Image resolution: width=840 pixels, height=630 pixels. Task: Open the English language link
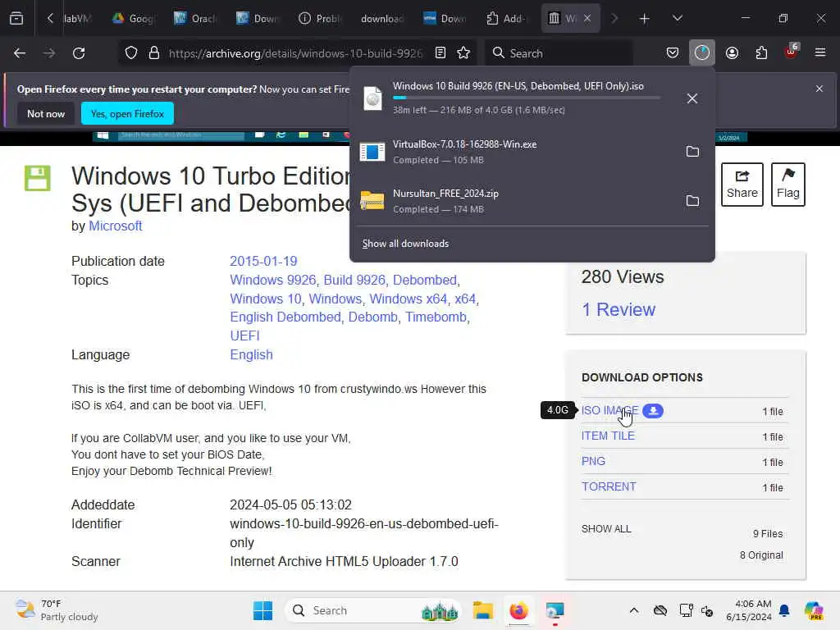click(x=251, y=354)
